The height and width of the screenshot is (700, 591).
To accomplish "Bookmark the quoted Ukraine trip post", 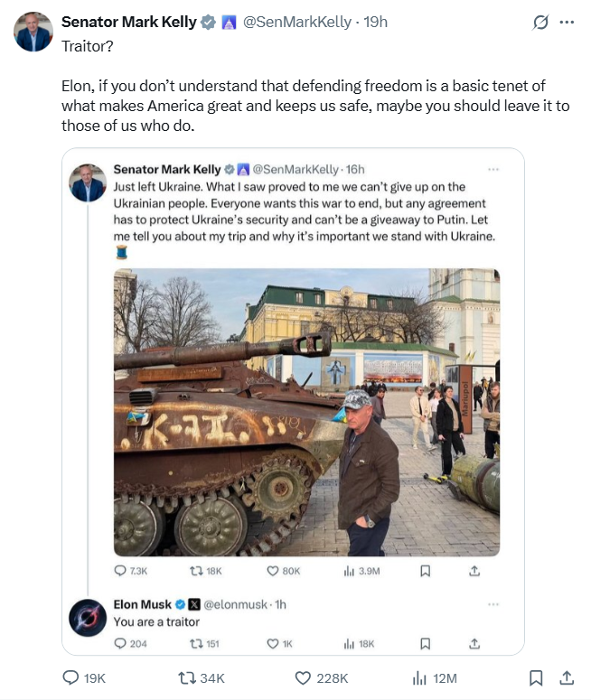I will (426, 571).
